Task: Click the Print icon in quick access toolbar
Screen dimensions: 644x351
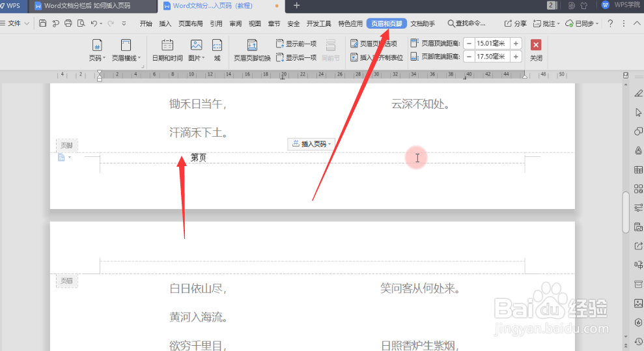Action: tap(68, 23)
